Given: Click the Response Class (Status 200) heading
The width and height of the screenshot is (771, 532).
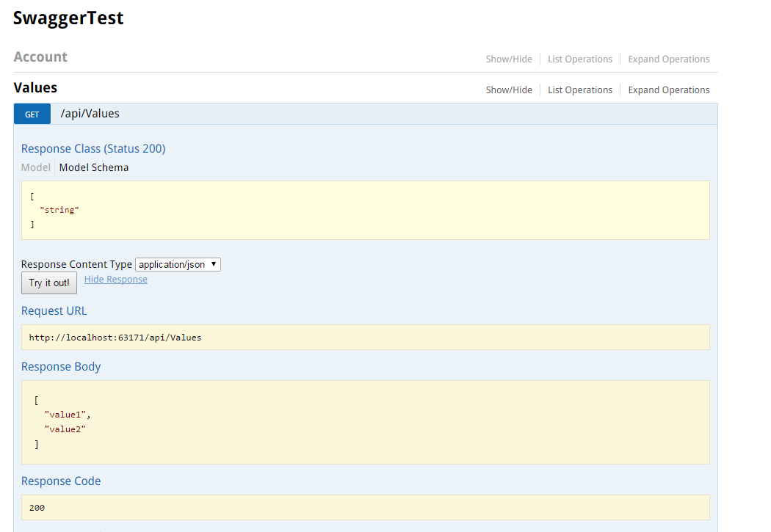Looking at the screenshot, I should coord(93,149).
